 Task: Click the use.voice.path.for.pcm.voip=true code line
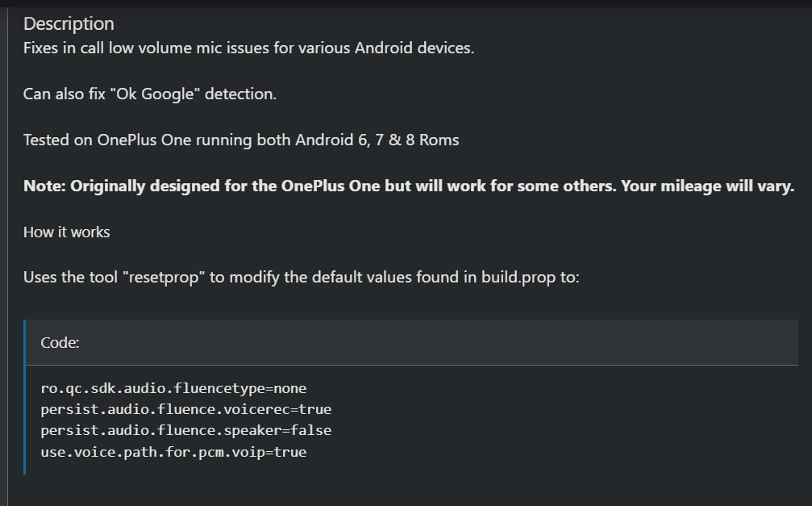pos(173,452)
